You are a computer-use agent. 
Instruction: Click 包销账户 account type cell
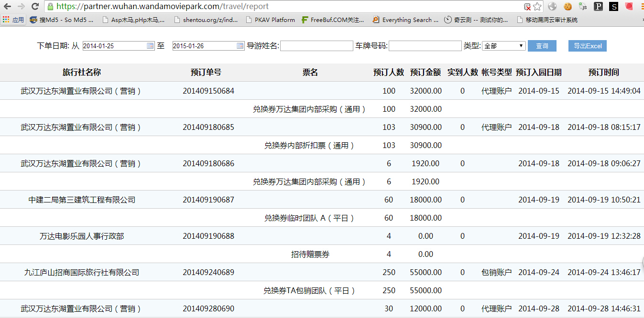coord(497,272)
